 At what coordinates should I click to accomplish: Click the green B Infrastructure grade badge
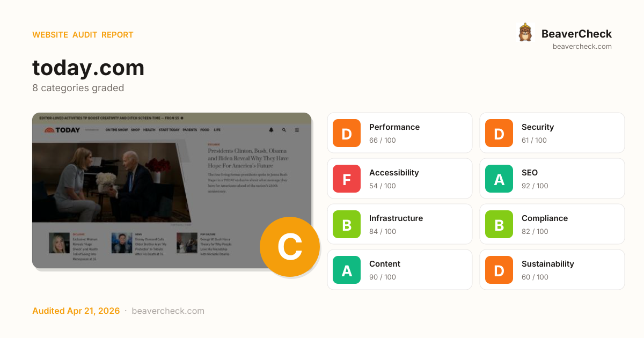coord(347,224)
